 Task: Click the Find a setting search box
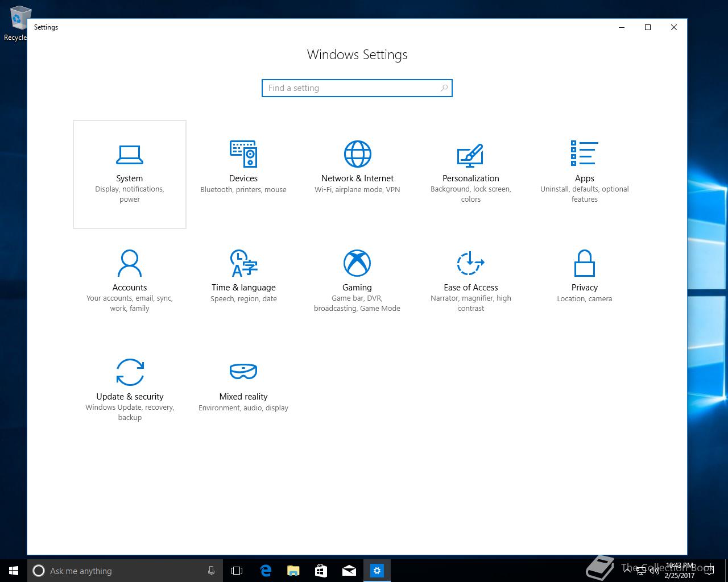click(357, 88)
